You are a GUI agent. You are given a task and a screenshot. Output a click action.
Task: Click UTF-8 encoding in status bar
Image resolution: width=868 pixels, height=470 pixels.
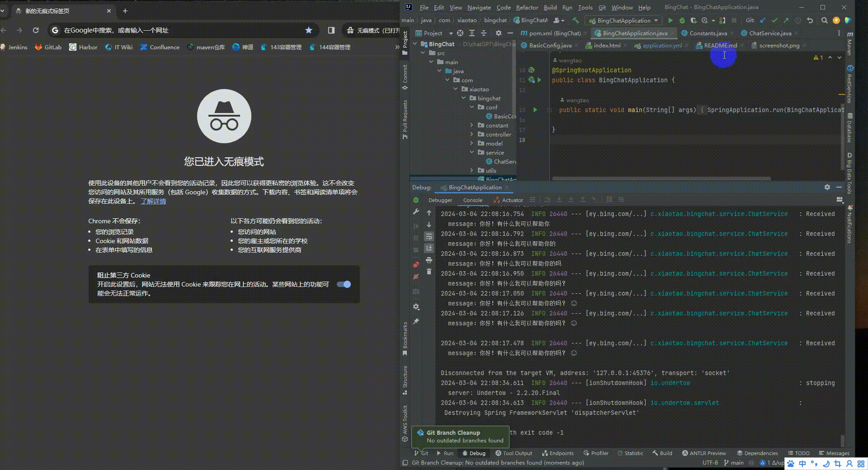pyautogui.click(x=710, y=462)
